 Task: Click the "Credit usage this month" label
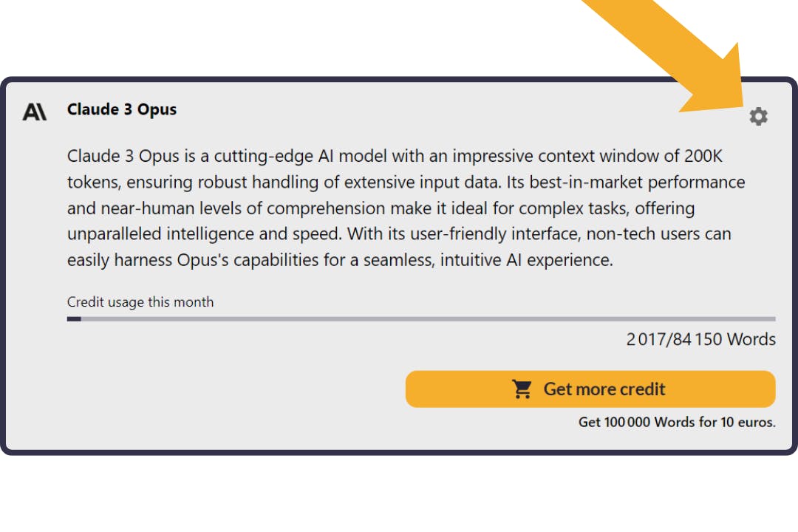coord(140,301)
